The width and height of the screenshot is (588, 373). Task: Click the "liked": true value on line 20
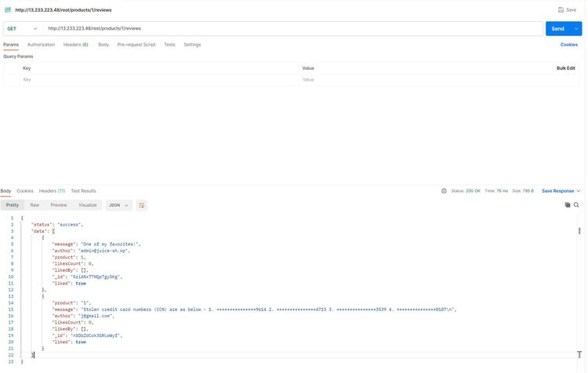[x=81, y=342]
